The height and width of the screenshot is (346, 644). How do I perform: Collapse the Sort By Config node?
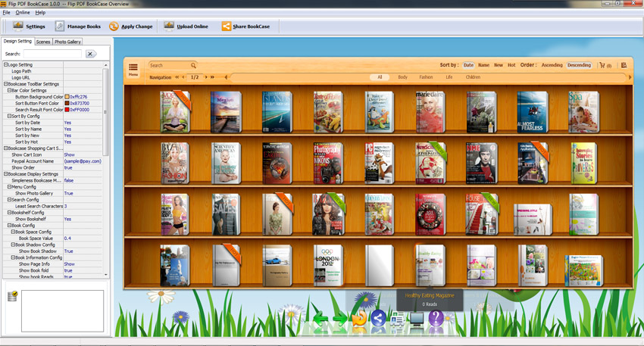(x=10, y=116)
